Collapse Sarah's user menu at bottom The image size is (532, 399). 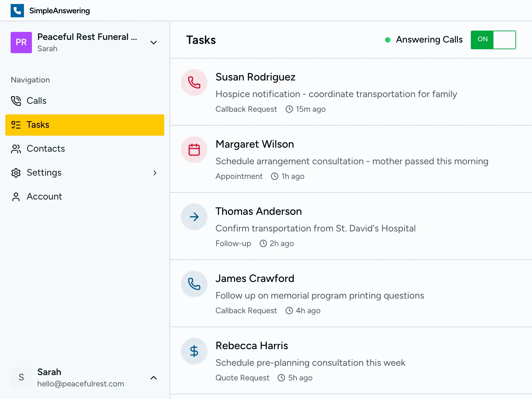point(153,378)
